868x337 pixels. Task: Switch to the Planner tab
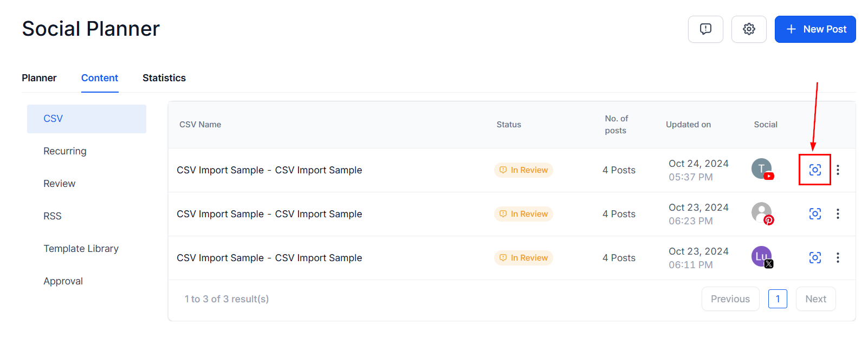pos(39,78)
